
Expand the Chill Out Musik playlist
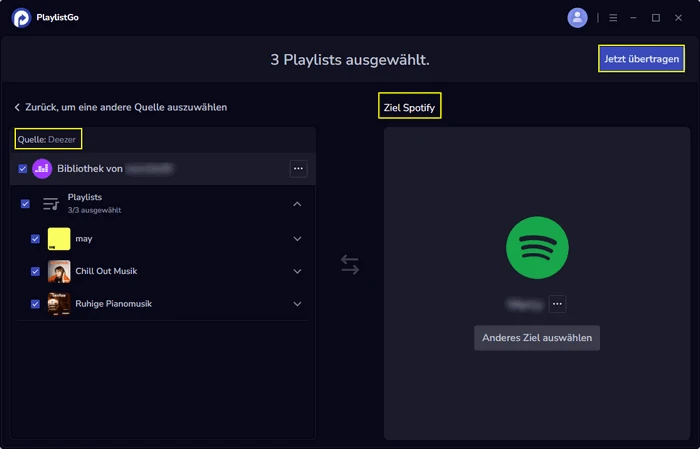point(297,271)
